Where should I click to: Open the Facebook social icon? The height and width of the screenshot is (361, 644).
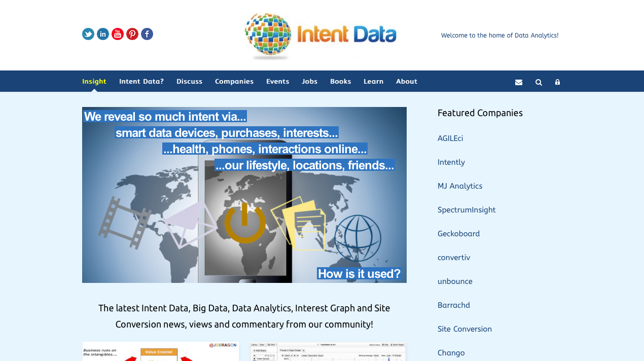coord(147,34)
